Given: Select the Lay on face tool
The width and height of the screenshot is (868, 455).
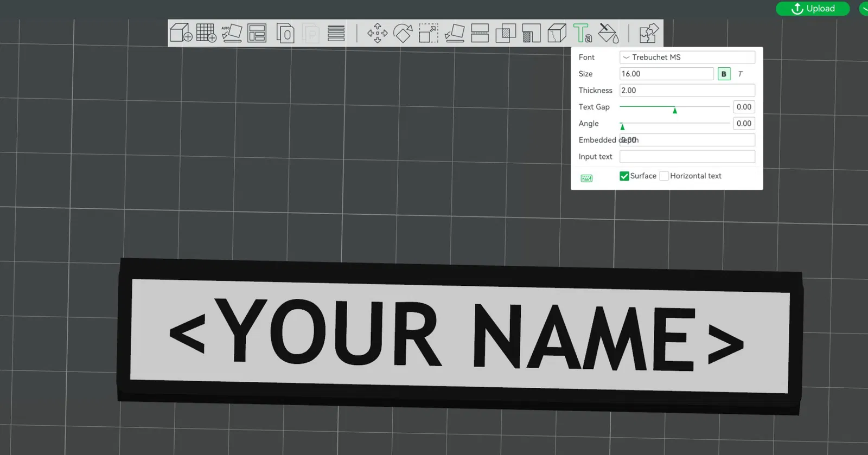Looking at the screenshot, I should (454, 33).
